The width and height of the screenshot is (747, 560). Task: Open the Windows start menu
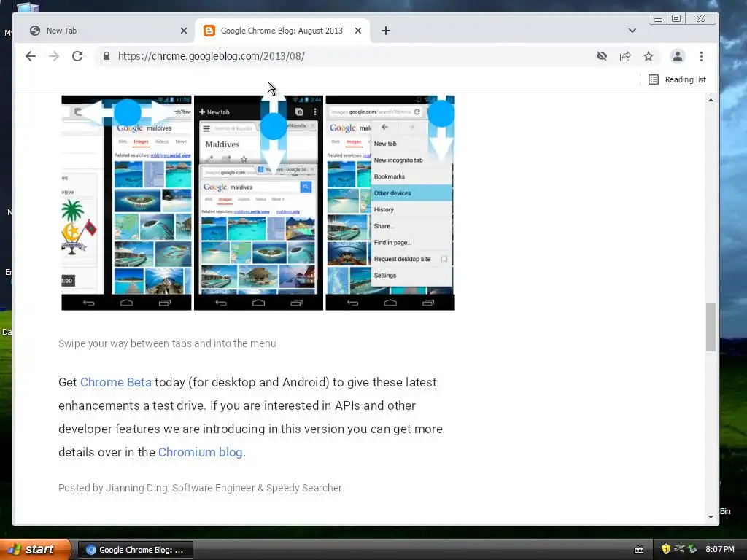pos(35,550)
